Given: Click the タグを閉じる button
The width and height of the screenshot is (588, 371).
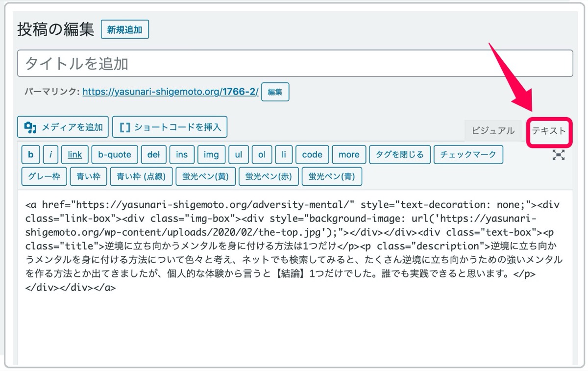Looking at the screenshot, I should click(400, 154).
